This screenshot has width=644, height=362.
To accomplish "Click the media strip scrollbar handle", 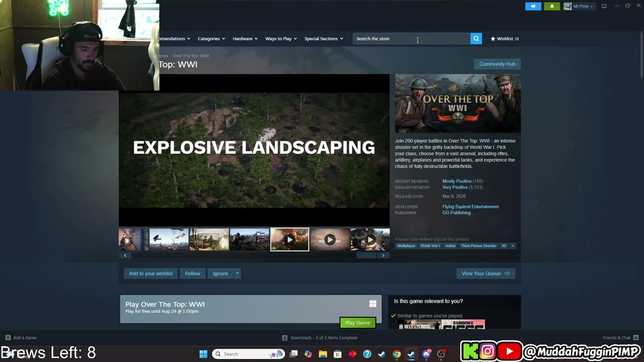I will click(366, 255).
